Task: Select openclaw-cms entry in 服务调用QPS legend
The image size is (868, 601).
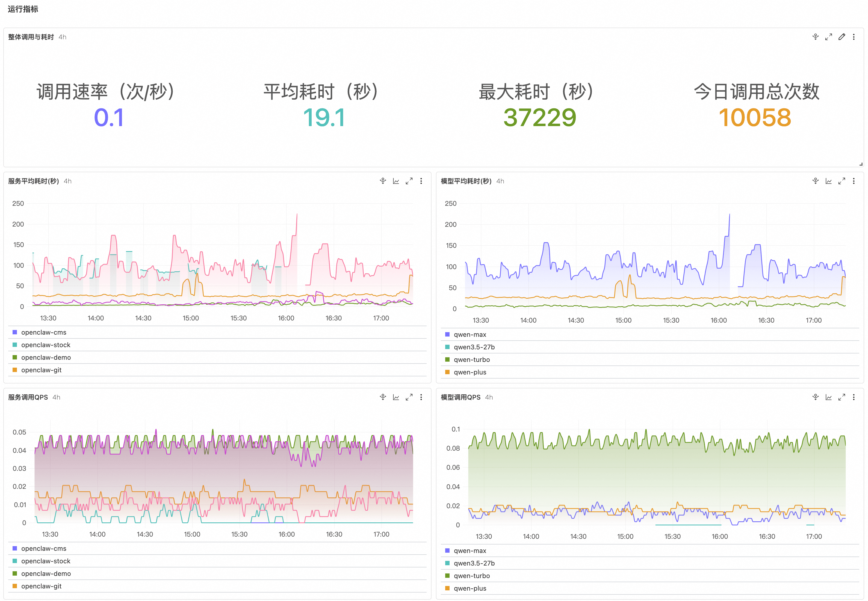Action: point(44,549)
